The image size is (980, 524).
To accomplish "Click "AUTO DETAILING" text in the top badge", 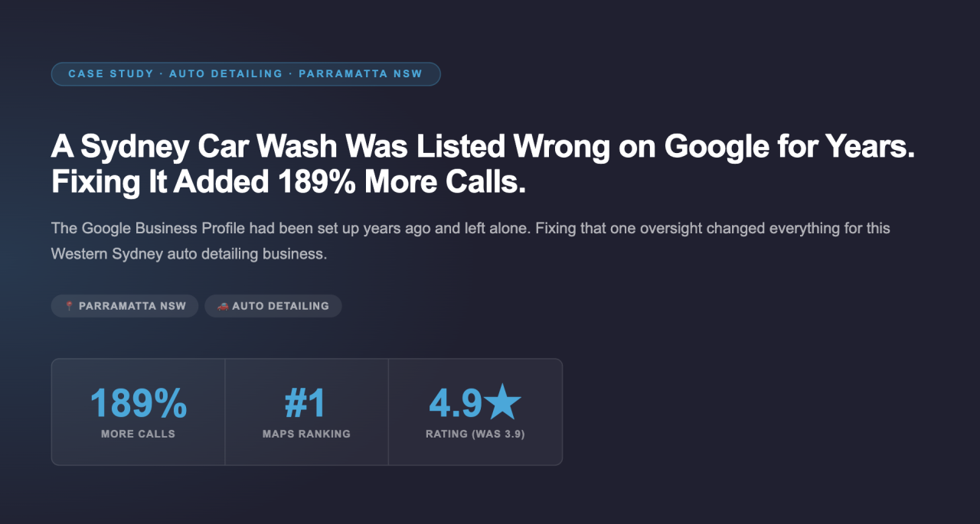I will (x=226, y=74).
